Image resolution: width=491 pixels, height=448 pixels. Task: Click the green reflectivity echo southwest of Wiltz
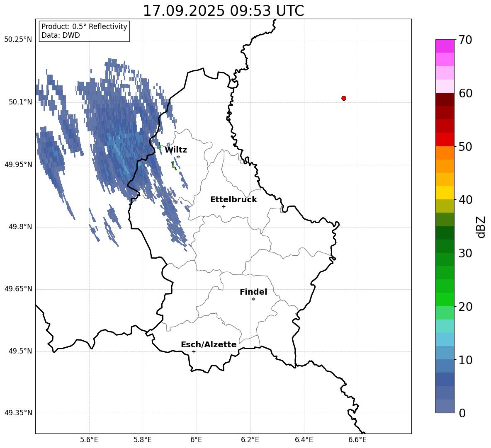173,165
